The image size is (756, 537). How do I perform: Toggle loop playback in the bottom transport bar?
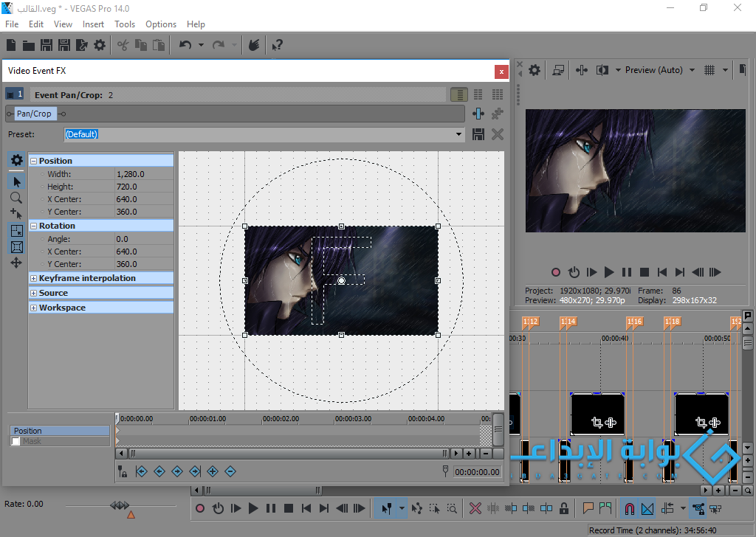click(218, 508)
